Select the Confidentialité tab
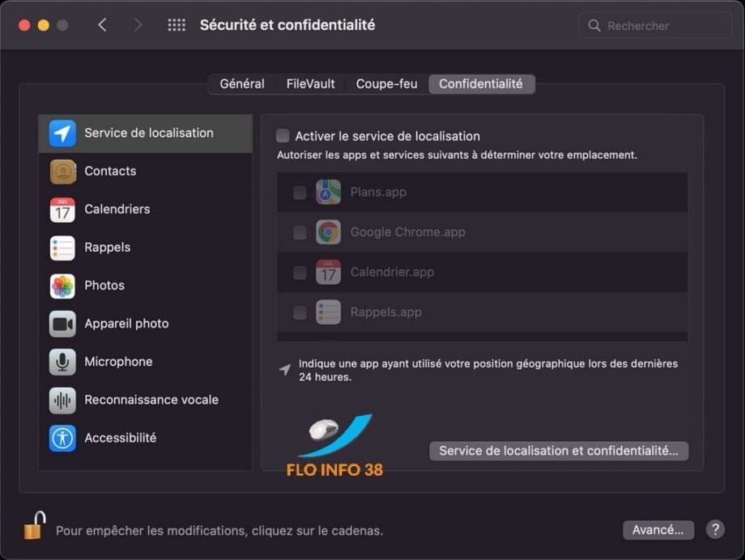 pos(481,84)
